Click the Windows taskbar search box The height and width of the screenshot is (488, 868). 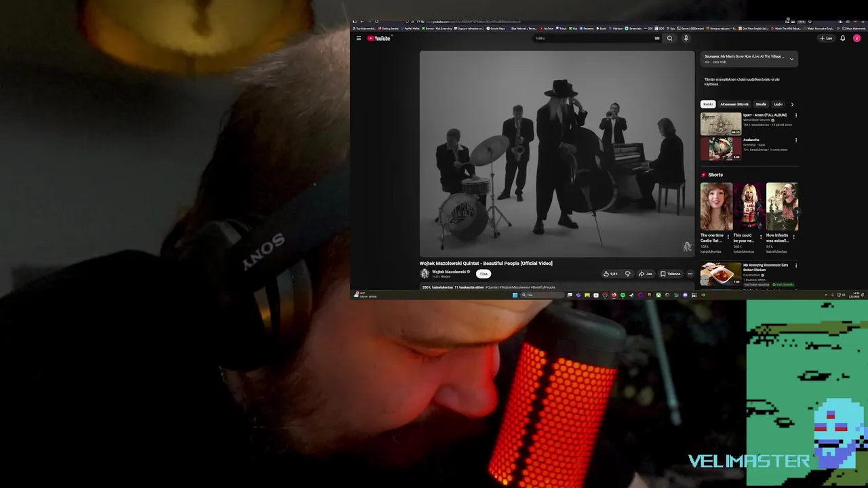tap(542, 295)
